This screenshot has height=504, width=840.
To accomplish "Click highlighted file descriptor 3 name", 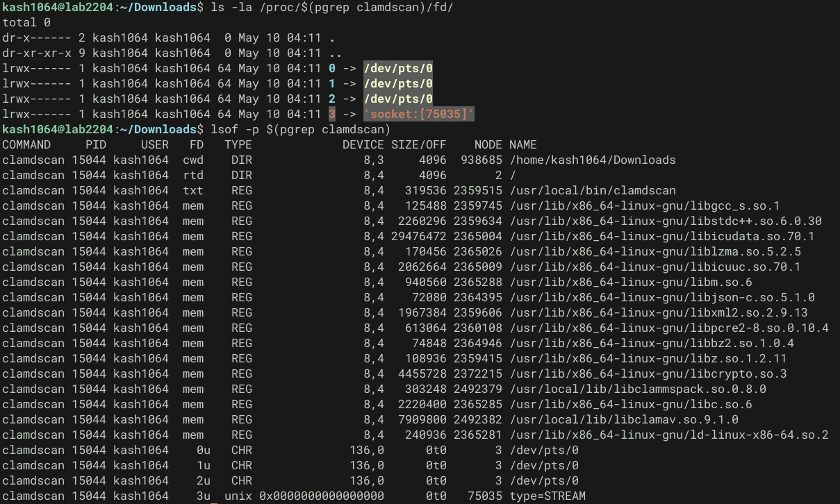I will (332, 114).
